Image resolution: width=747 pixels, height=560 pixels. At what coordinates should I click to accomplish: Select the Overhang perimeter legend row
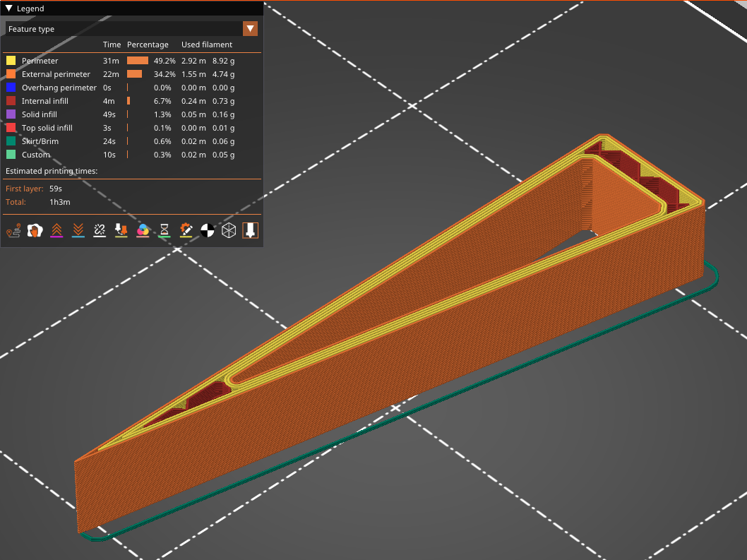132,88
